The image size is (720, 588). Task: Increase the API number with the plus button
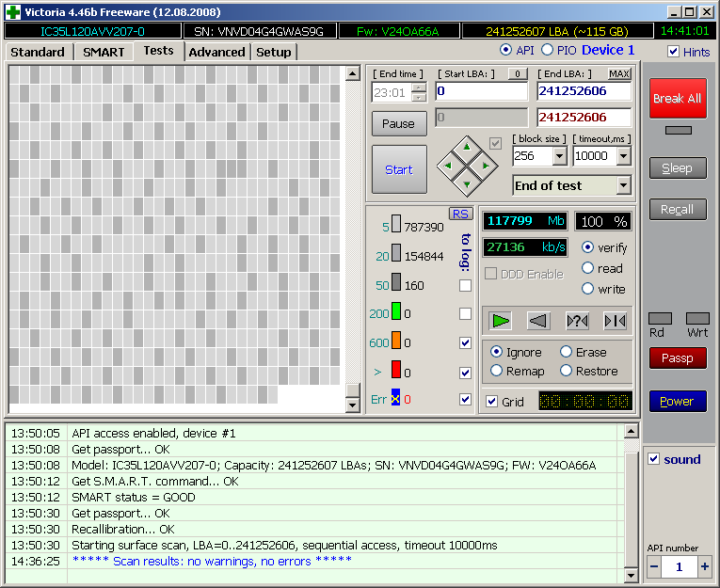[704, 566]
